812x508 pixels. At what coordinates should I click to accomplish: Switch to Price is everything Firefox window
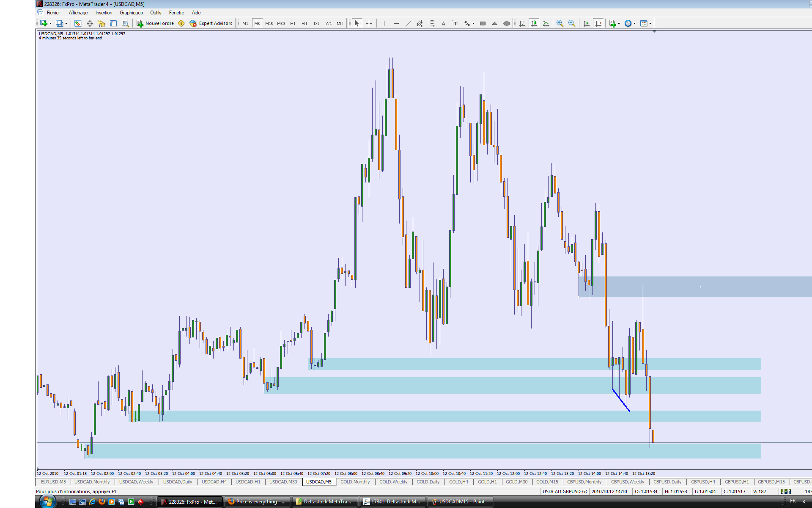click(258, 502)
